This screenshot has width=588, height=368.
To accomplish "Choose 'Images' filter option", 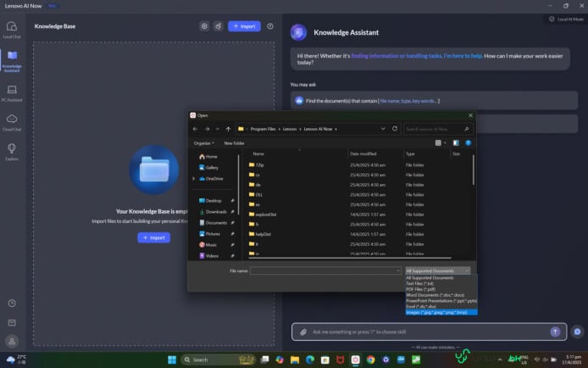I will coord(441,313).
